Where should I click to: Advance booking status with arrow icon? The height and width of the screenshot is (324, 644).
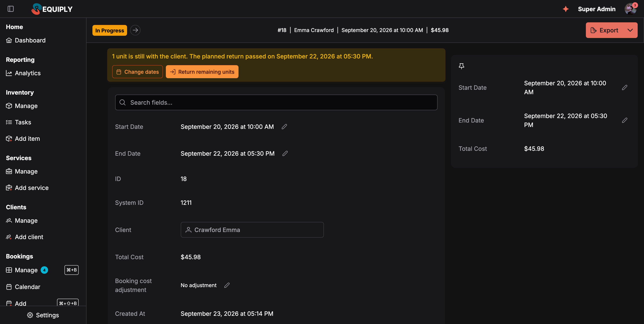[135, 30]
